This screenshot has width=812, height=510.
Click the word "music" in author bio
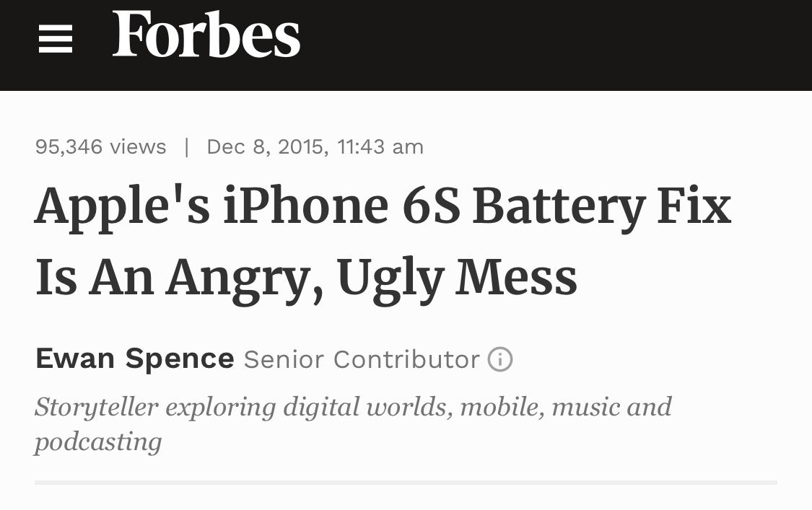pos(585,407)
